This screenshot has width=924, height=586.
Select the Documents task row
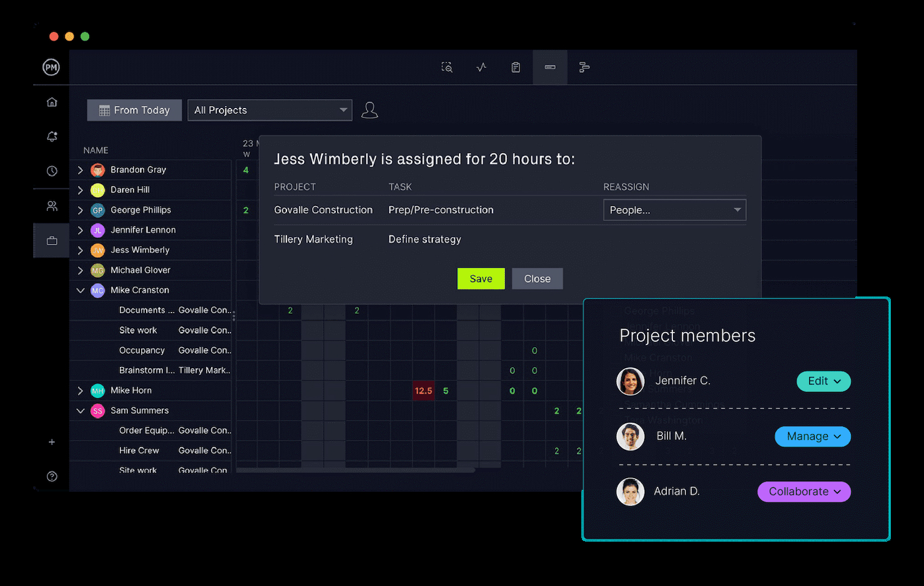pyautogui.click(x=150, y=310)
